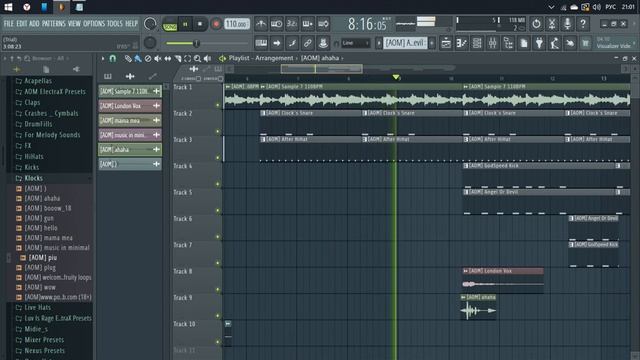Toggle wait for input to start
Screen dimensions: 640x360
(x=276, y=24)
